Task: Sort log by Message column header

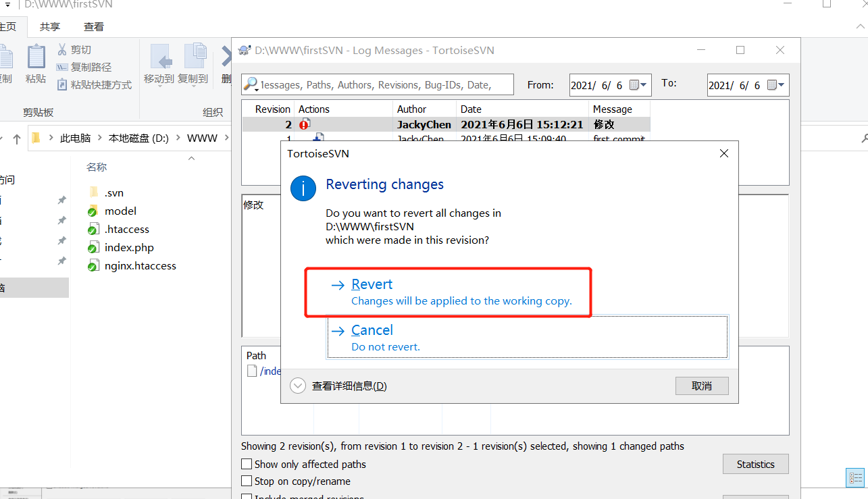Action: click(x=619, y=109)
